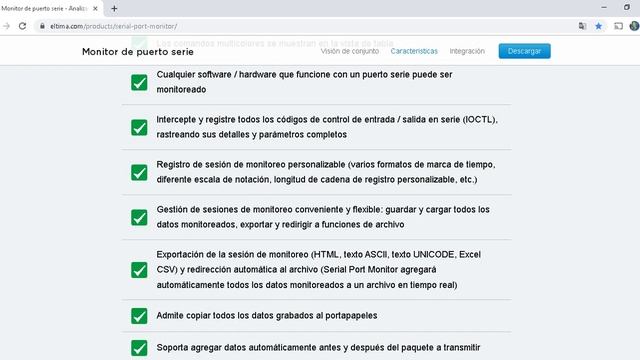This screenshot has height=360, width=640.
Task: Open the Características section link
Action: 414,51
